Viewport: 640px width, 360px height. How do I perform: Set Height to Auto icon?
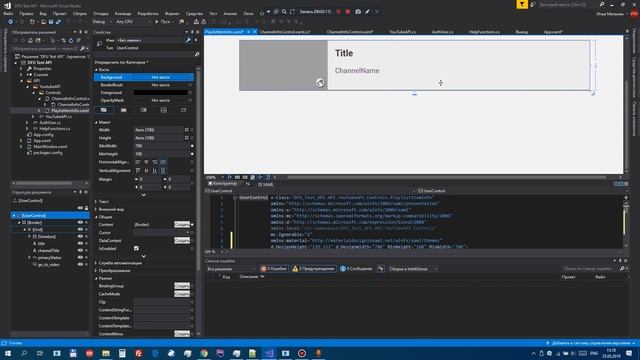pos(187,138)
